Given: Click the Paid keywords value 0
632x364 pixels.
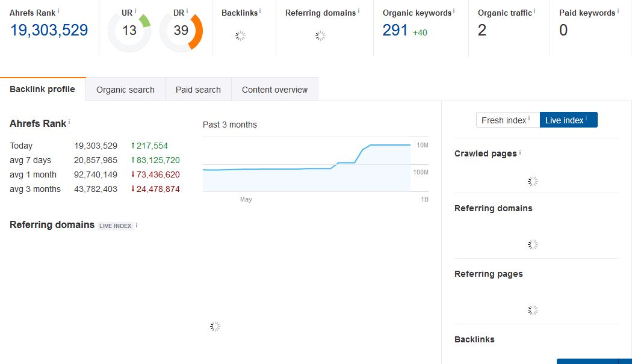Looking at the screenshot, I should 563,30.
